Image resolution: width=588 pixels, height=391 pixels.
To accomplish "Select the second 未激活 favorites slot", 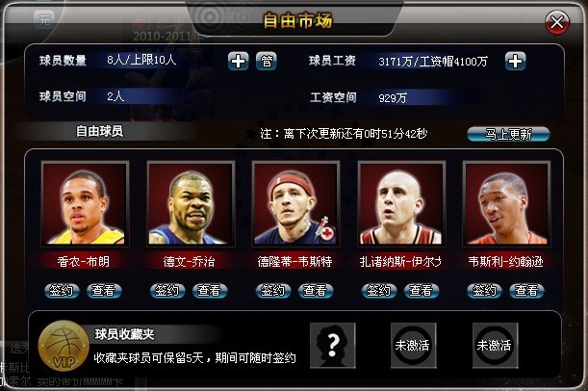I will (x=495, y=345).
